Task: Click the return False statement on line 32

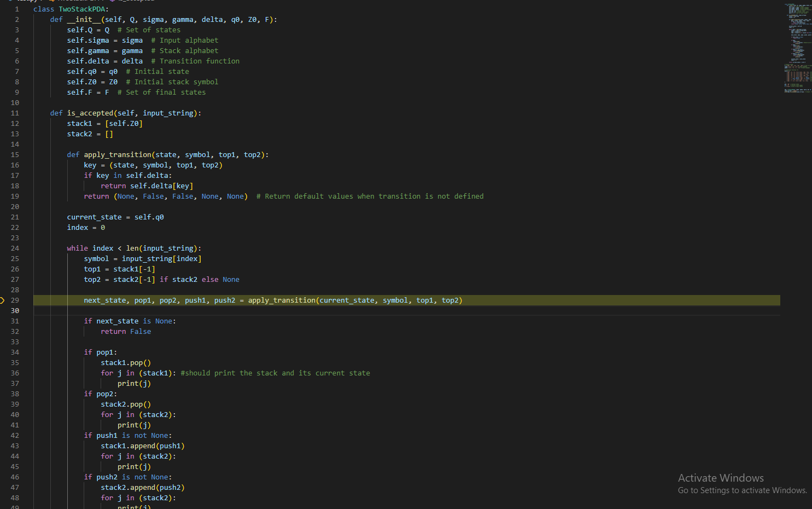Action: 126,331
